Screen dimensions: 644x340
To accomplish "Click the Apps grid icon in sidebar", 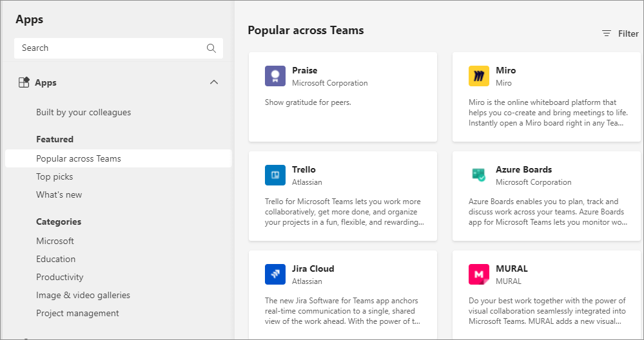I will click(24, 82).
